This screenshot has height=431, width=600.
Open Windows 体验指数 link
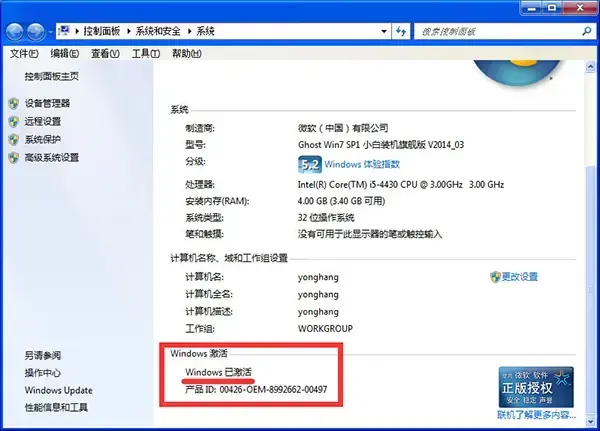[362, 165]
